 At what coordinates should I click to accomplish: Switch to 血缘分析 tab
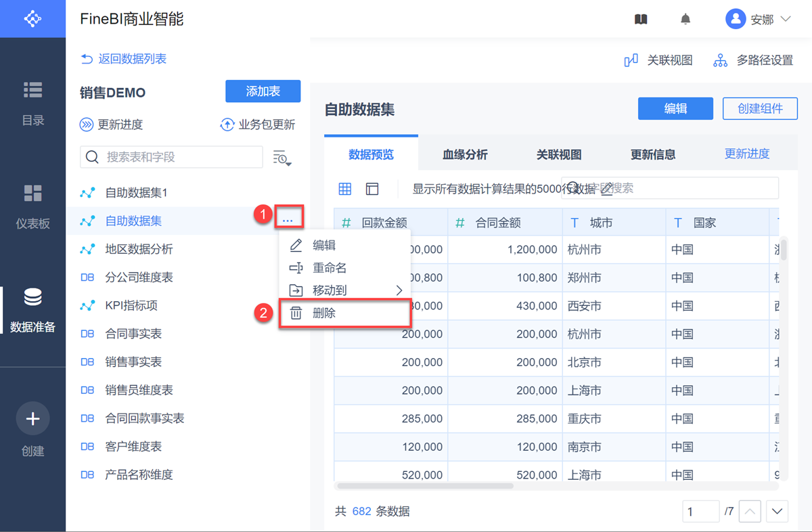point(465,154)
